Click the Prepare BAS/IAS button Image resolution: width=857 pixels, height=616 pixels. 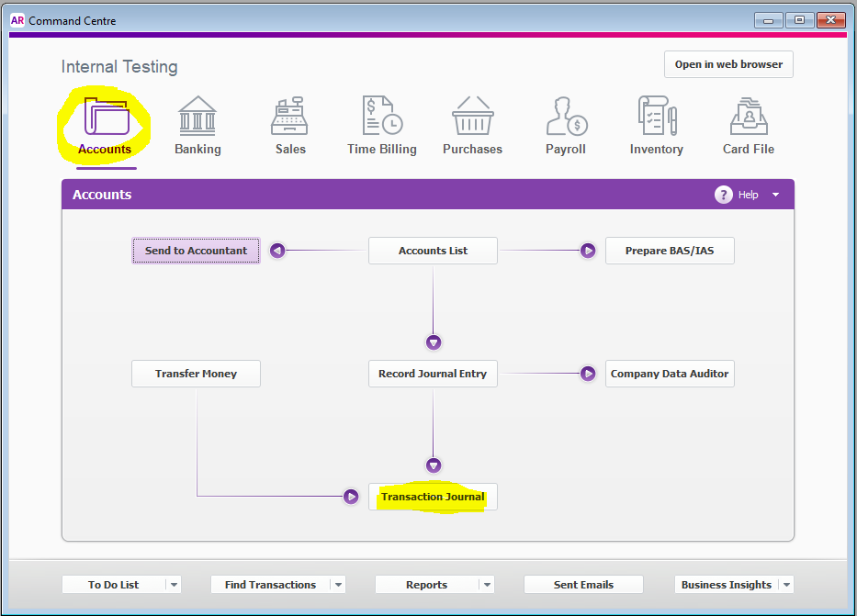[670, 251]
